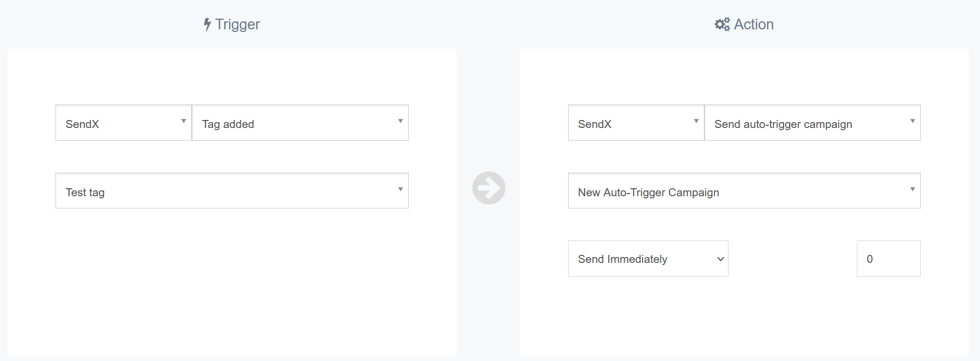
Task: Click the Action heading text
Action: point(754,25)
